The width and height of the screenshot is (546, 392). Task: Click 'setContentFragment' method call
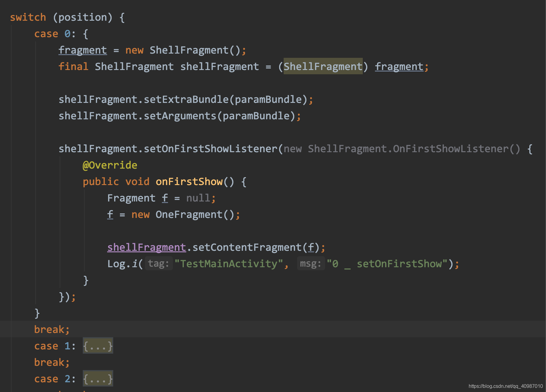pos(247,247)
